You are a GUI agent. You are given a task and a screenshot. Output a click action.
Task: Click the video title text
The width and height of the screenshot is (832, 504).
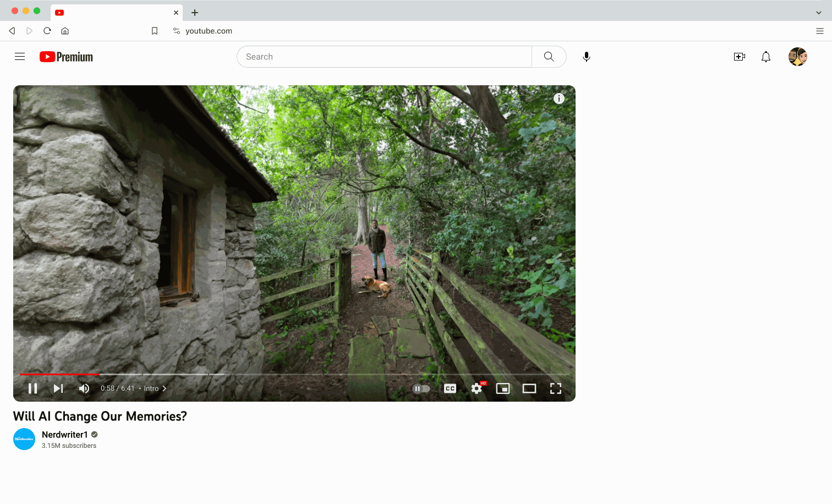(x=100, y=417)
